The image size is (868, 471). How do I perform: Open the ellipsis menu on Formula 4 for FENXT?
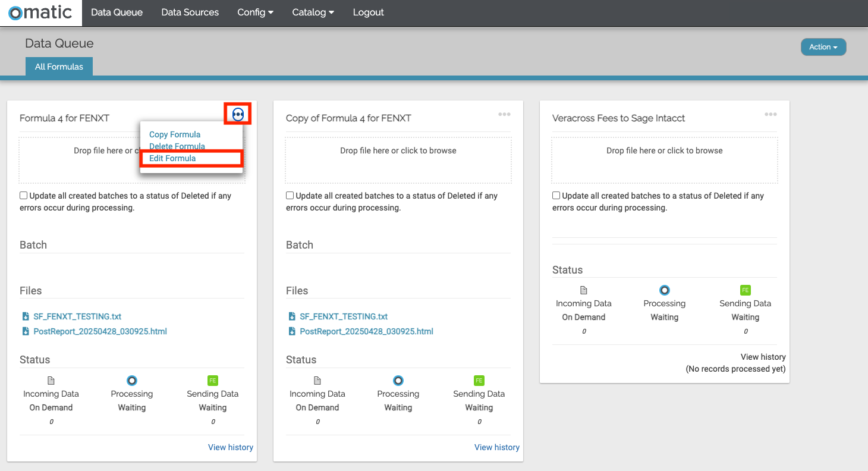[x=238, y=114]
